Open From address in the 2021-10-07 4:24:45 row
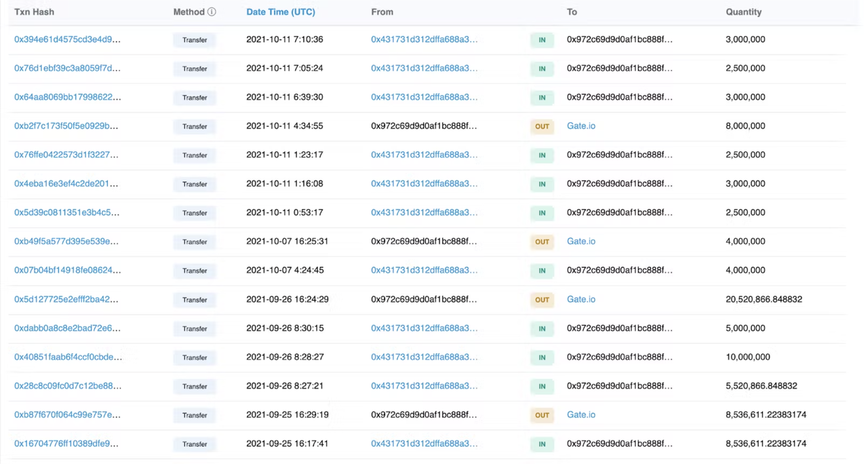 click(424, 270)
